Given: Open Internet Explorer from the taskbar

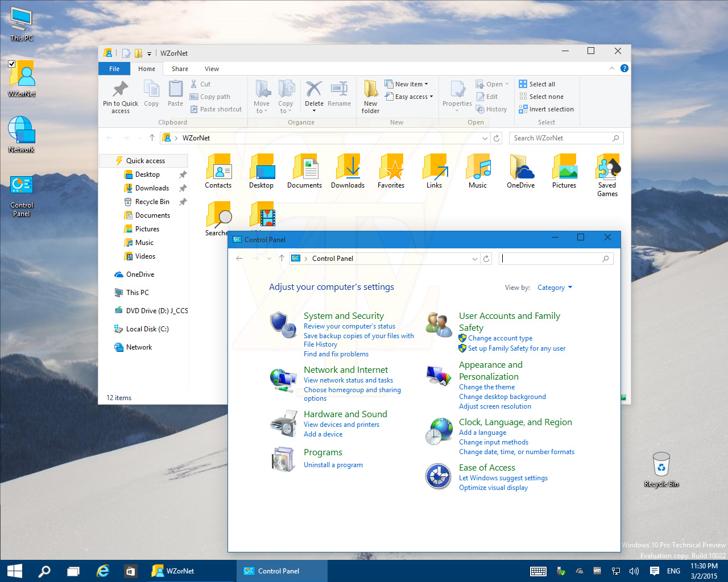Looking at the screenshot, I should pos(102,571).
